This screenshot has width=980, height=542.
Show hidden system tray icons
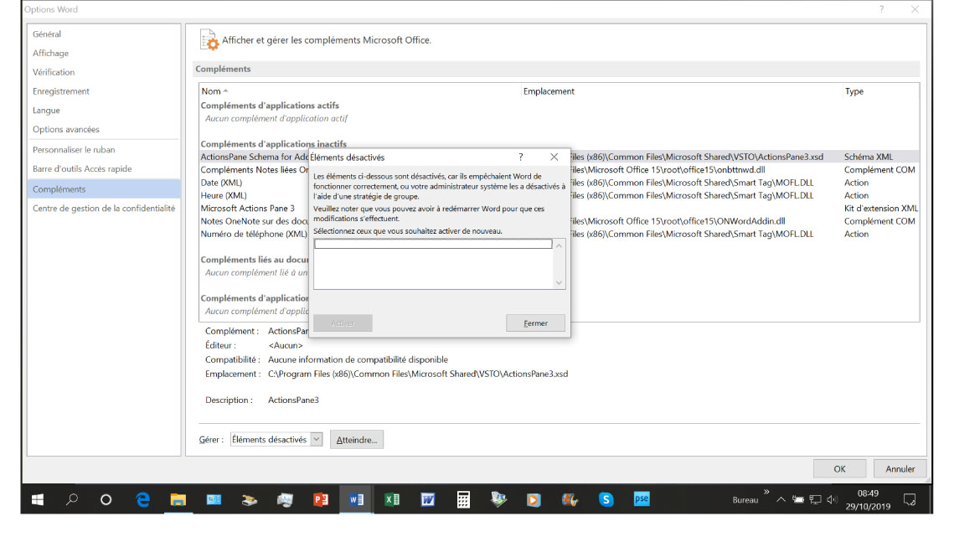click(781, 499)
